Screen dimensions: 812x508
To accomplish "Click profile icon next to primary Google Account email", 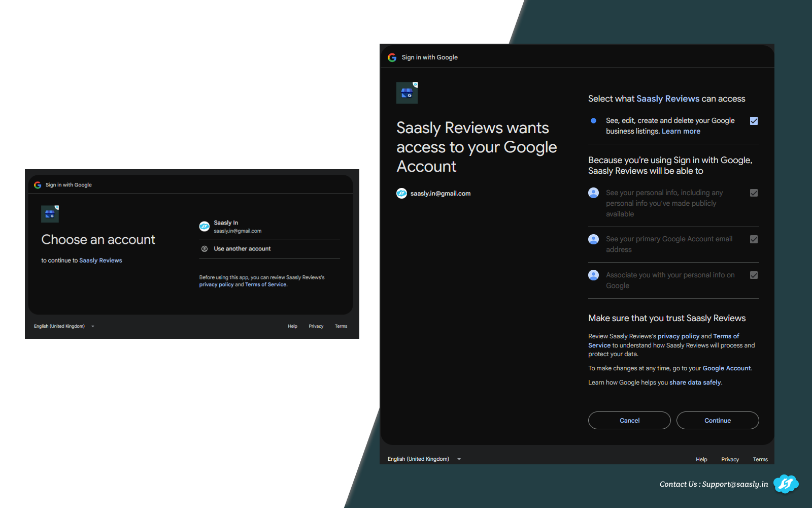I will [x=593, y=239].
